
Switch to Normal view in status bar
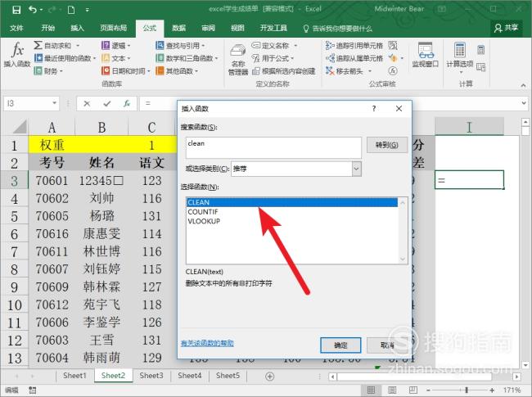pos(372,390)
